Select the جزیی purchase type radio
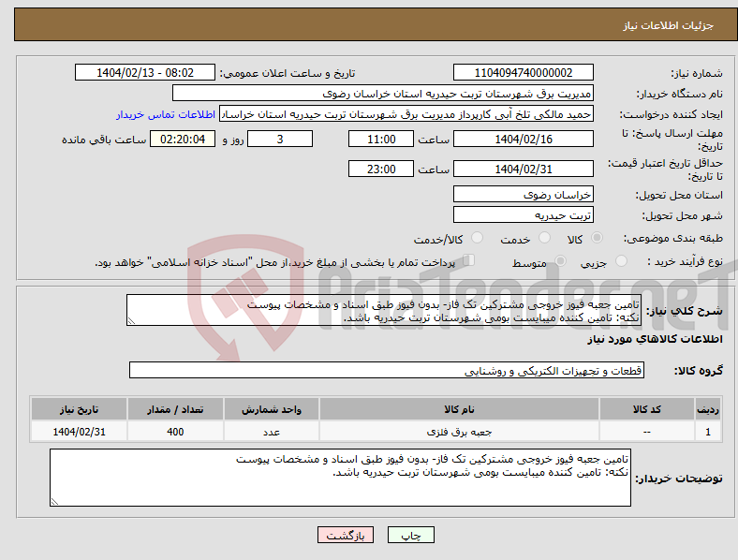Image resolution: width=738 pixels, height=560 pixels. (x=621, y=260)
